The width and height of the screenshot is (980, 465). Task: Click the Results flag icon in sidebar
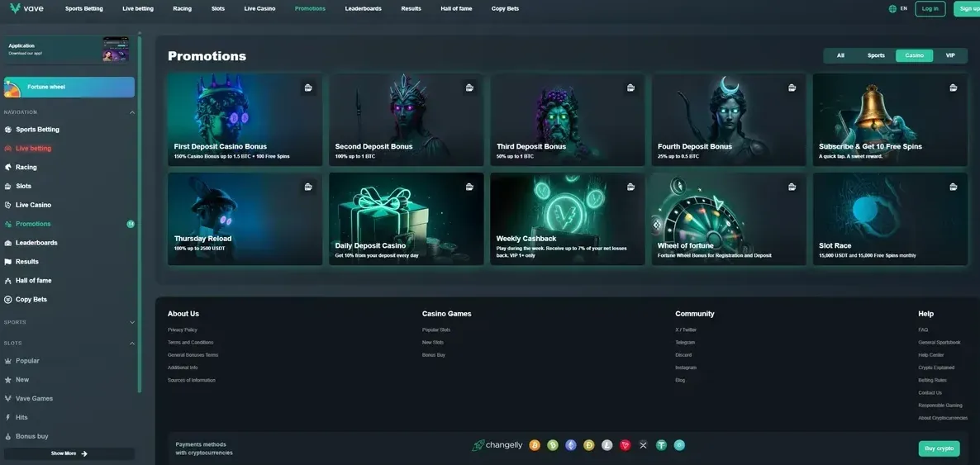[8, 262]
